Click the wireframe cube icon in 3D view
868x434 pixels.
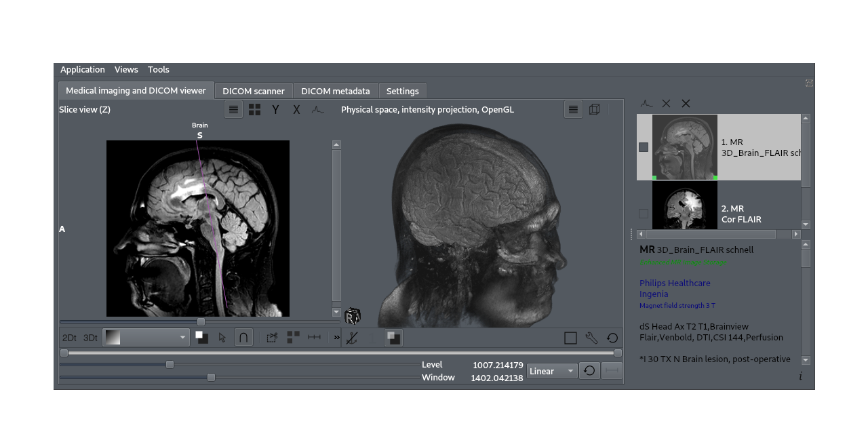594,109
